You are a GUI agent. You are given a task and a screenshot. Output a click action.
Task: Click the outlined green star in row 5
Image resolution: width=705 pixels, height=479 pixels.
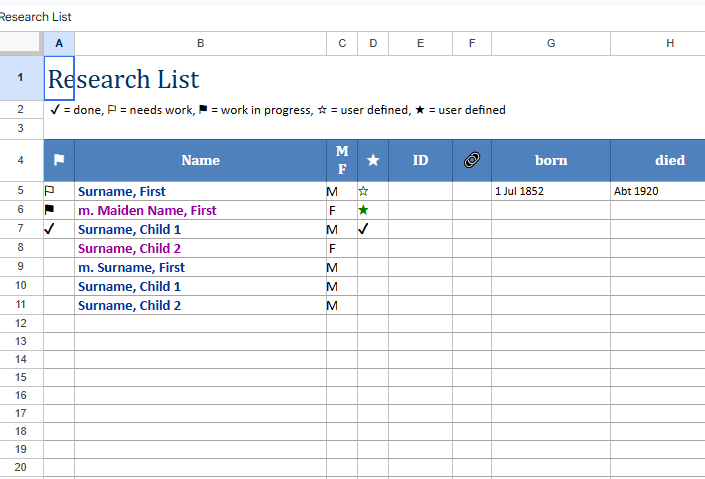[364, 191]
